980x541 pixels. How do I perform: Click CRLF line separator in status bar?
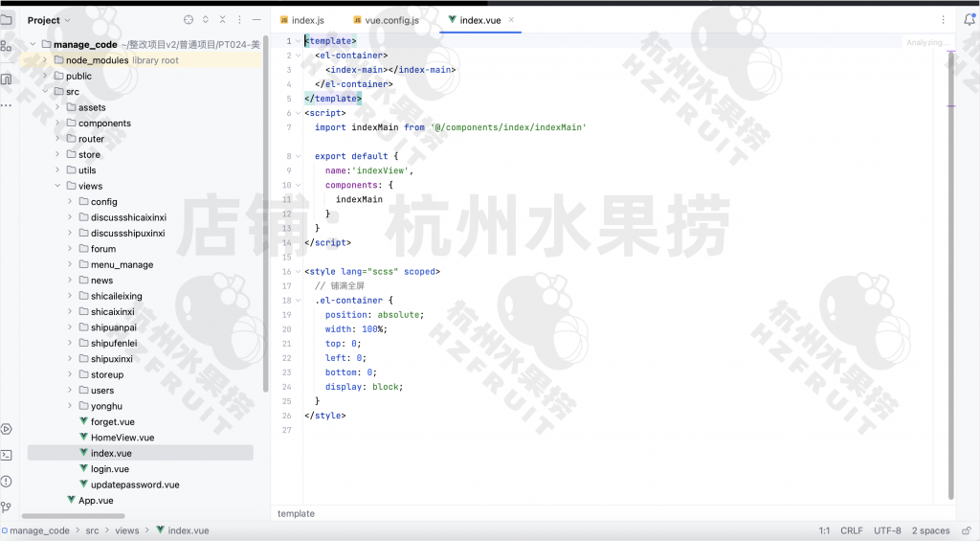point(851,530)
